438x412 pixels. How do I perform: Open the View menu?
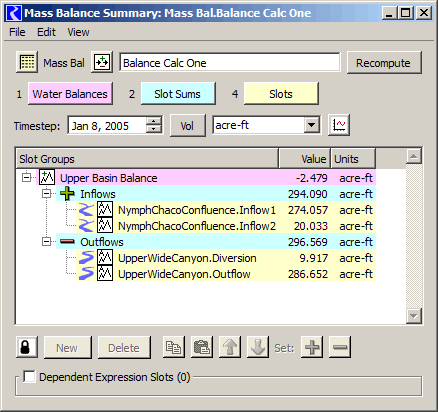(x=78, y=32)
